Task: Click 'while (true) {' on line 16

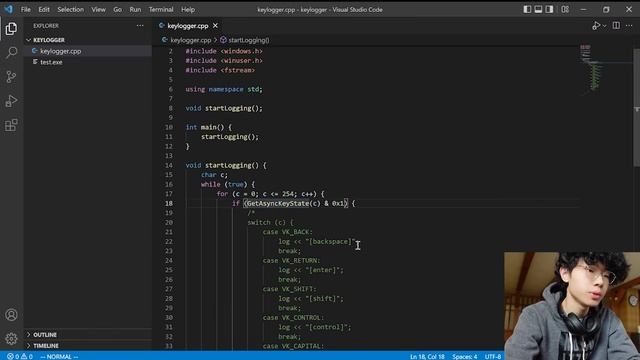Action: pos(228,184)
